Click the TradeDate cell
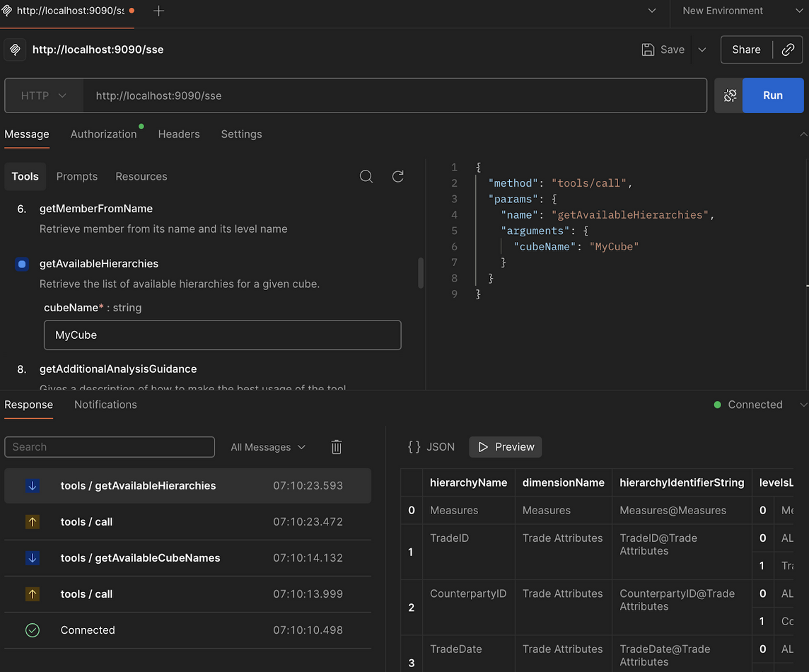 click(468, 654)
